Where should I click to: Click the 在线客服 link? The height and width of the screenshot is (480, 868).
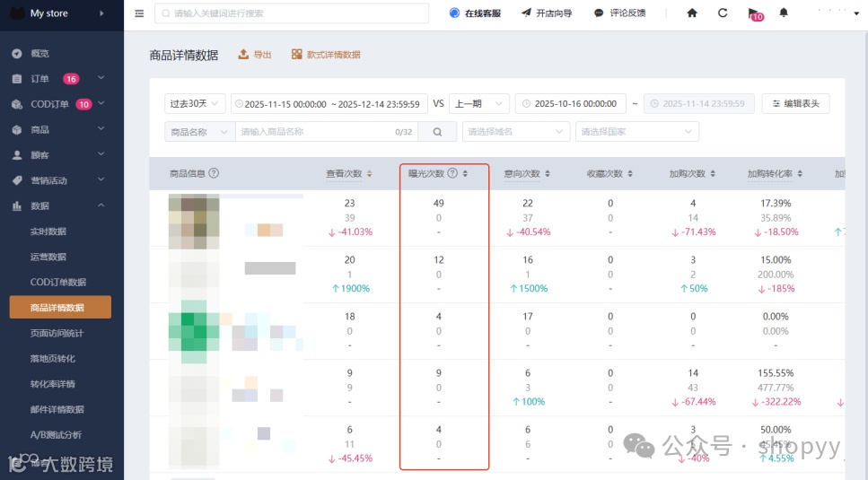[483, 13]
